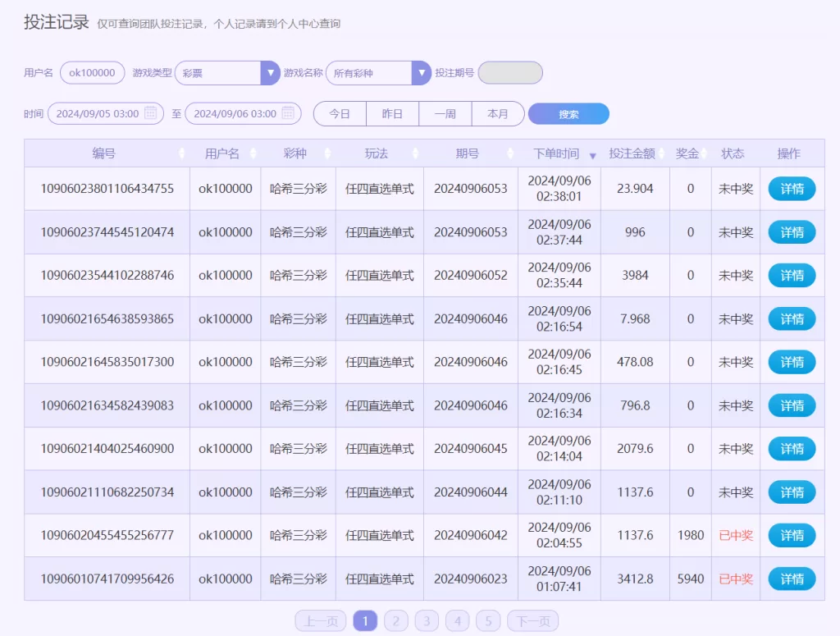Open 详情 for record 10906021404025460900
Viewport: 840px width, 636px height.
click(792, 448)
